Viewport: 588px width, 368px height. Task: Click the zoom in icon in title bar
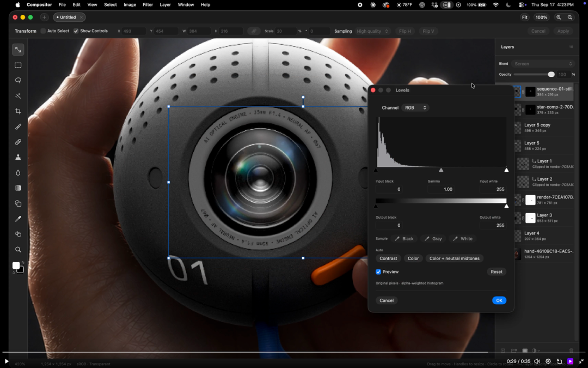(559, 17)
